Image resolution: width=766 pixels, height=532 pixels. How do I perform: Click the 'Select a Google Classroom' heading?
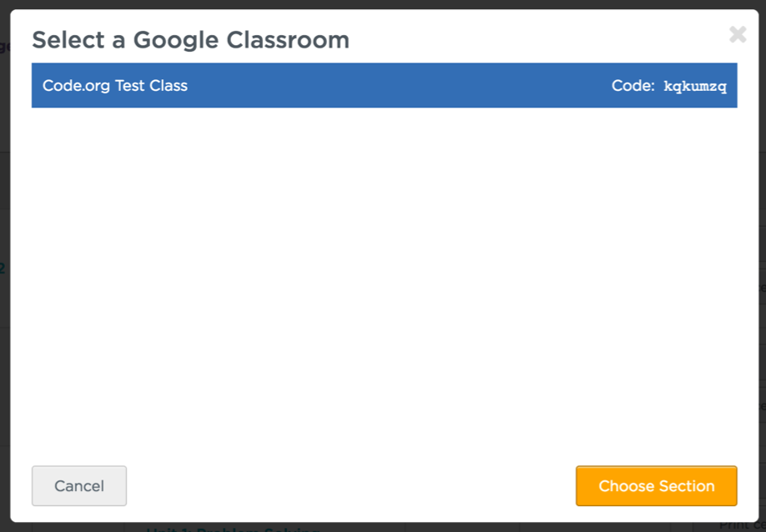[190, 39]
